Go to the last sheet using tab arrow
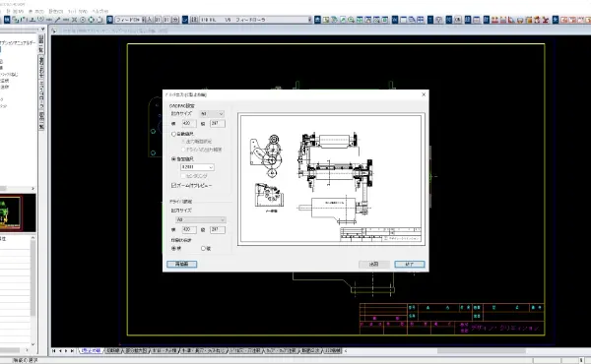Screen dimensions: 591x364 pyautogui.click(x=72, y=351)
